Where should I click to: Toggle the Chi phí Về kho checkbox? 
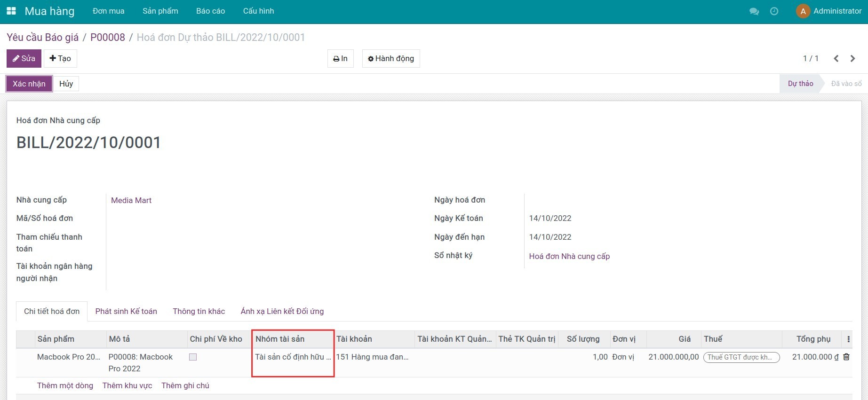click(193, 357)
